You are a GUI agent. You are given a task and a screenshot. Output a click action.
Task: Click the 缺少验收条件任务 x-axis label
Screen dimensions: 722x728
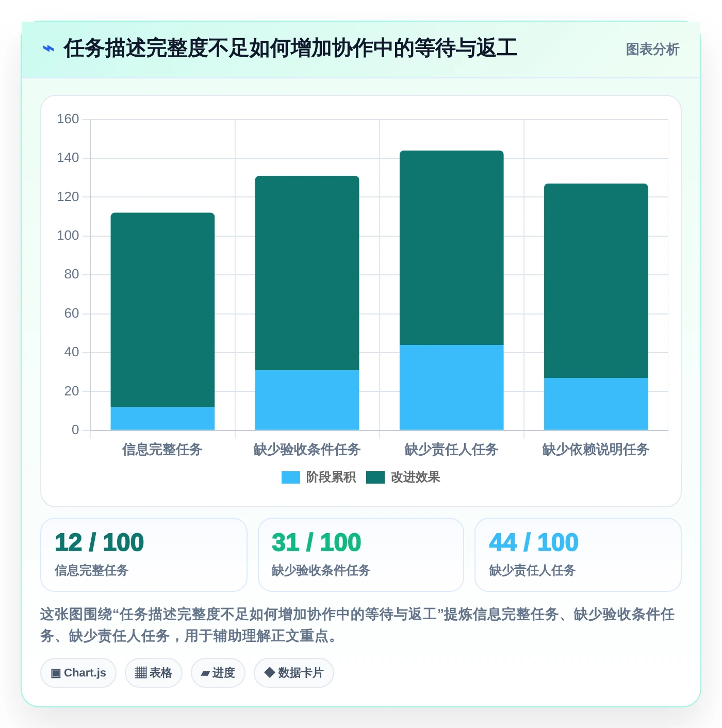[x=307, y=450]
